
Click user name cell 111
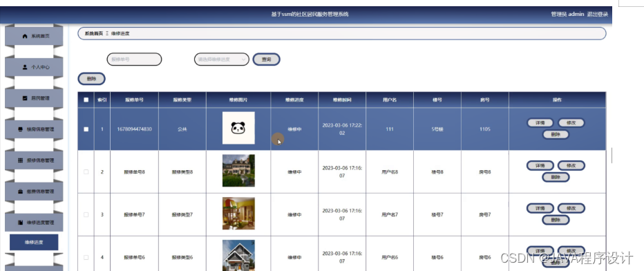[x=390, y=129]
